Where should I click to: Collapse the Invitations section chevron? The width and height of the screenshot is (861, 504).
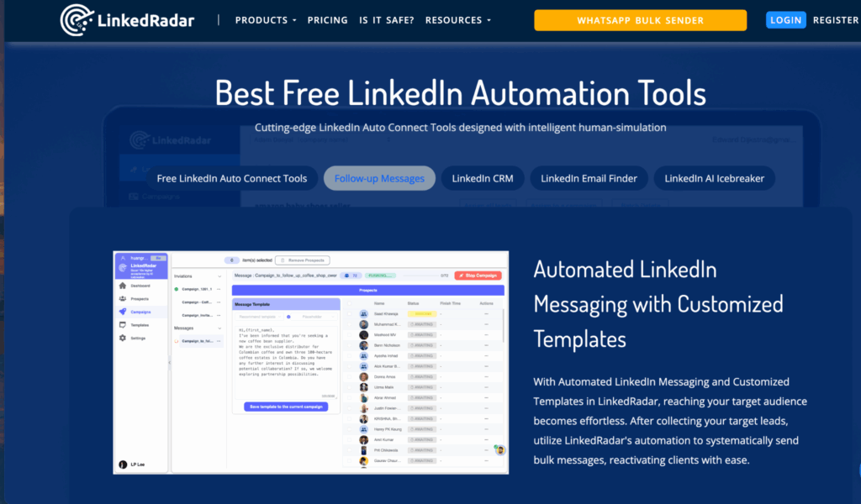(x=219, y=276)
